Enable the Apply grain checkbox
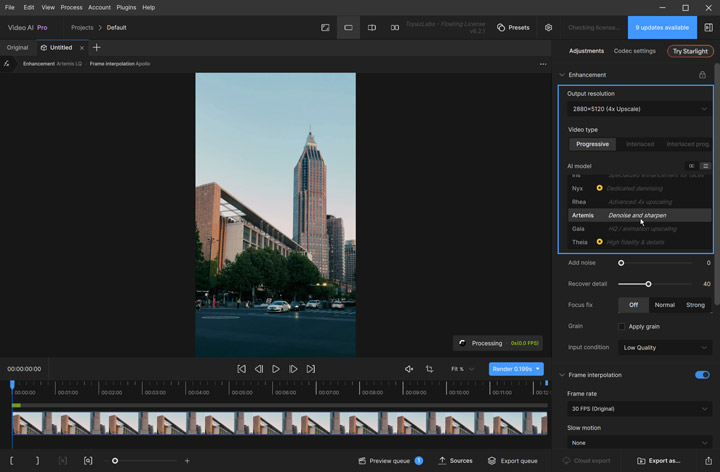The width and height of the screenshot is (720, 472). click(621, 326)
